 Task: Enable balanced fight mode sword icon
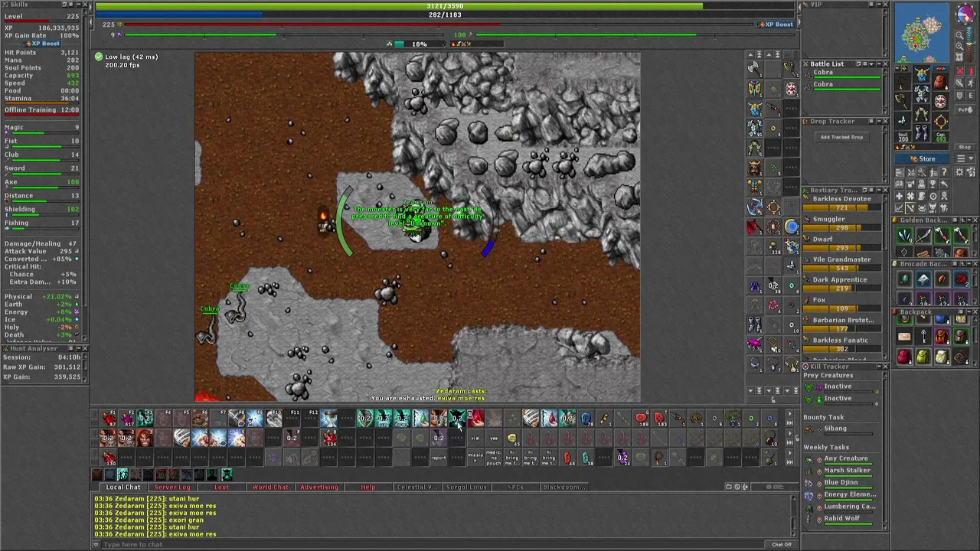click(960, 83)
